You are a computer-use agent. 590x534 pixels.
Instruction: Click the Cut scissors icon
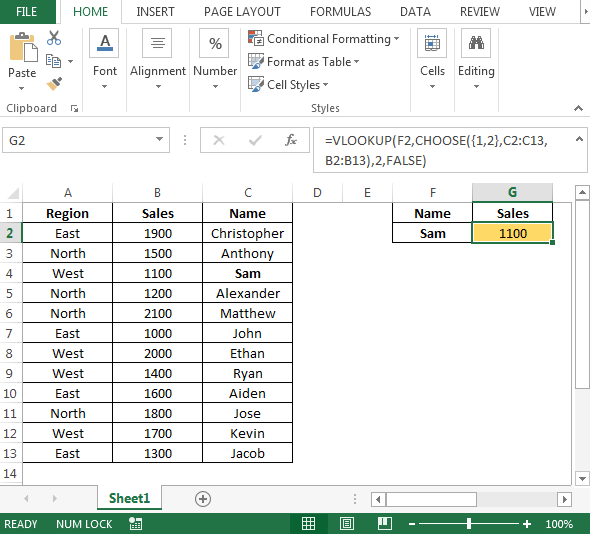pyautogui.click(x=54, y=38)
